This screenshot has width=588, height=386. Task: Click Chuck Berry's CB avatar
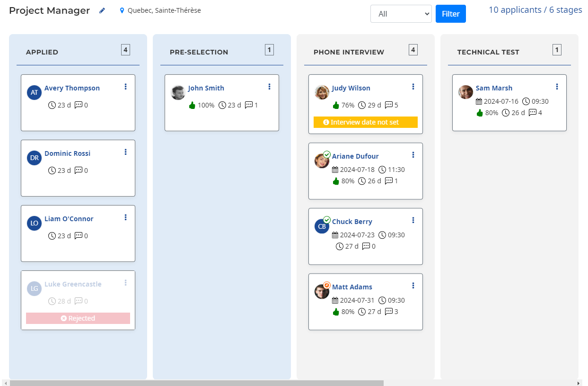(322, 226)
